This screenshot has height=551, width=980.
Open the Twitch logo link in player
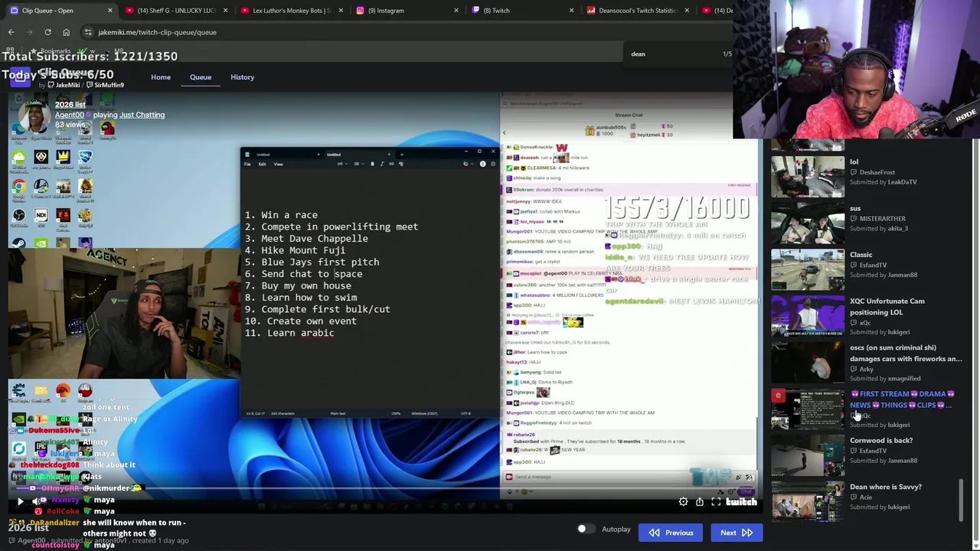(x=741, y=502)
